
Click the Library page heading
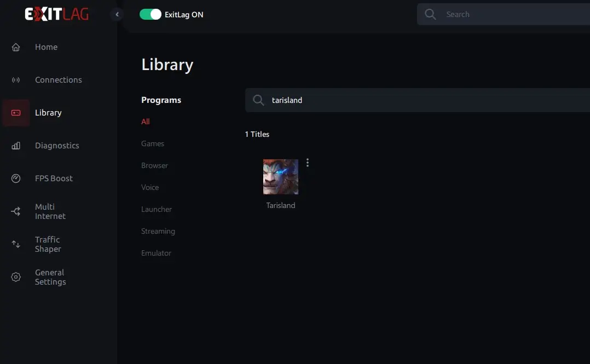(167, 65)
